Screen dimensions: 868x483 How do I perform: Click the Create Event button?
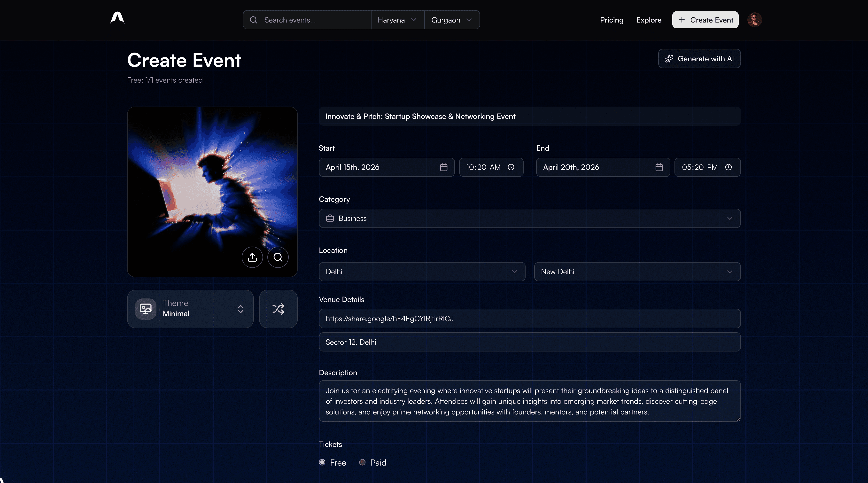pos(705,20)
